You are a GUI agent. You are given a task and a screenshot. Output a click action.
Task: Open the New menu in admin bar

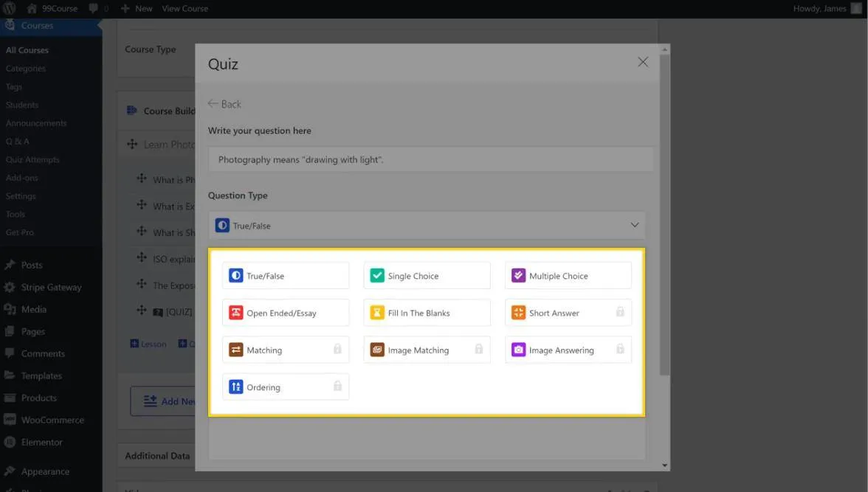pos(137,9)
